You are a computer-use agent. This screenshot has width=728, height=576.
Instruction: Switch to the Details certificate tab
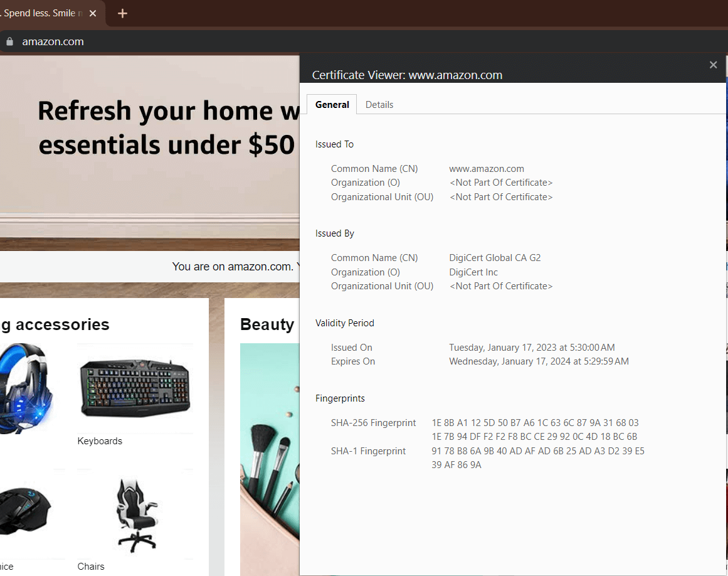coord(379,105)
